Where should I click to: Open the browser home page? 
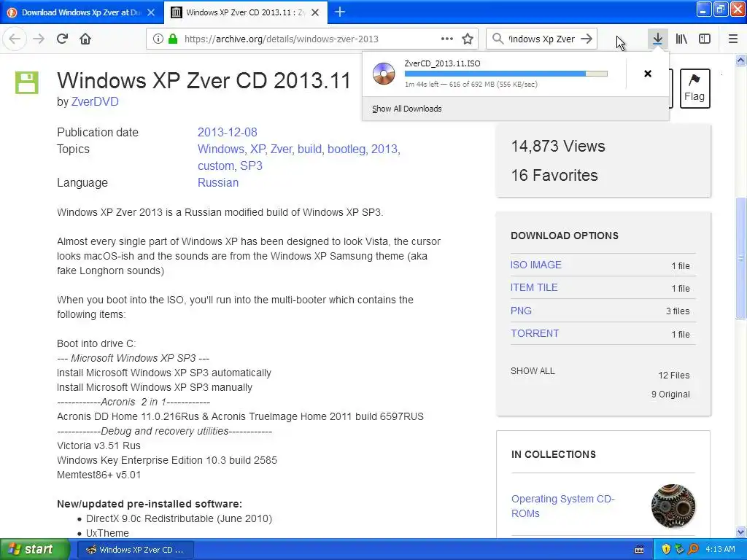(x=85, y=39)
